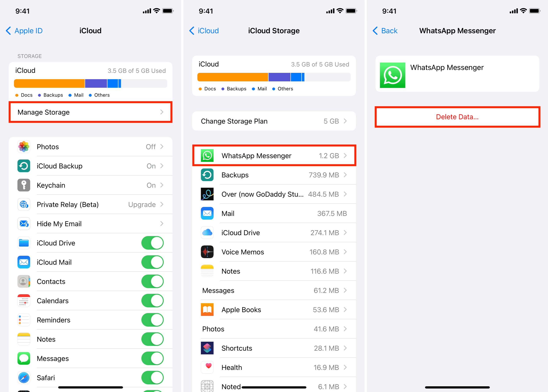Viewport: 548px width, 392px height.
Task: Click Delete Data button for WhatsApp
Action: pos(456,117)
